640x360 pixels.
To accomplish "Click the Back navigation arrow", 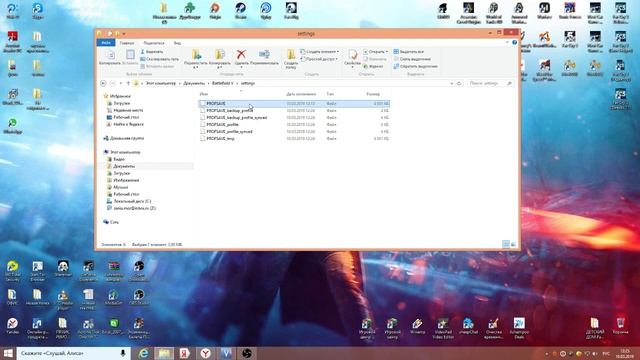I will click(103, 83).
